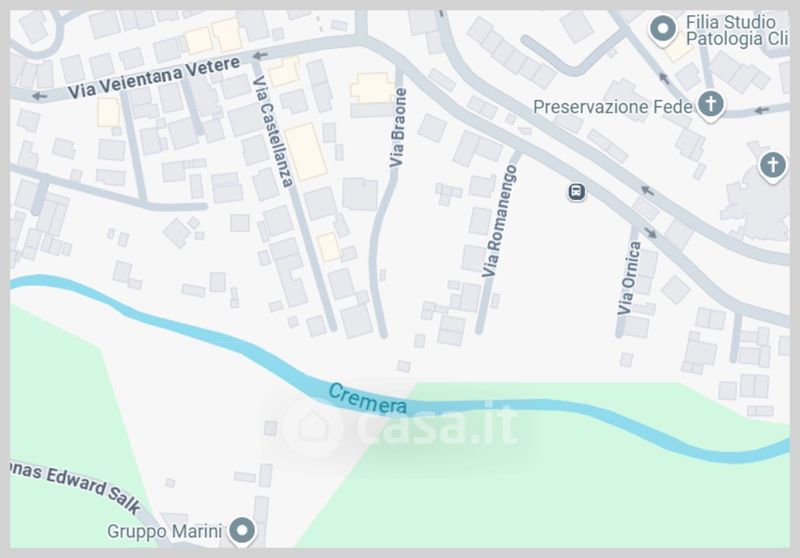800x558 pixels.
Task: Open the Gruppo Marini pin marker
Action: click(242, 531)
